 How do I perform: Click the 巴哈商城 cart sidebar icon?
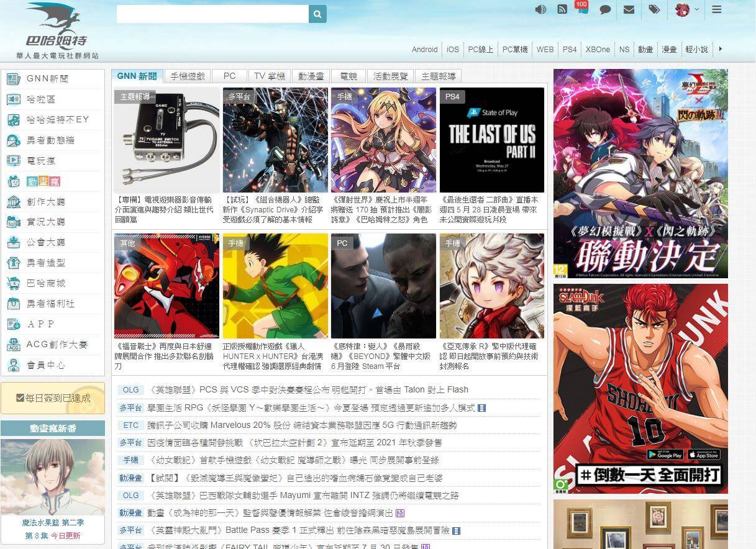pos(13,283)
